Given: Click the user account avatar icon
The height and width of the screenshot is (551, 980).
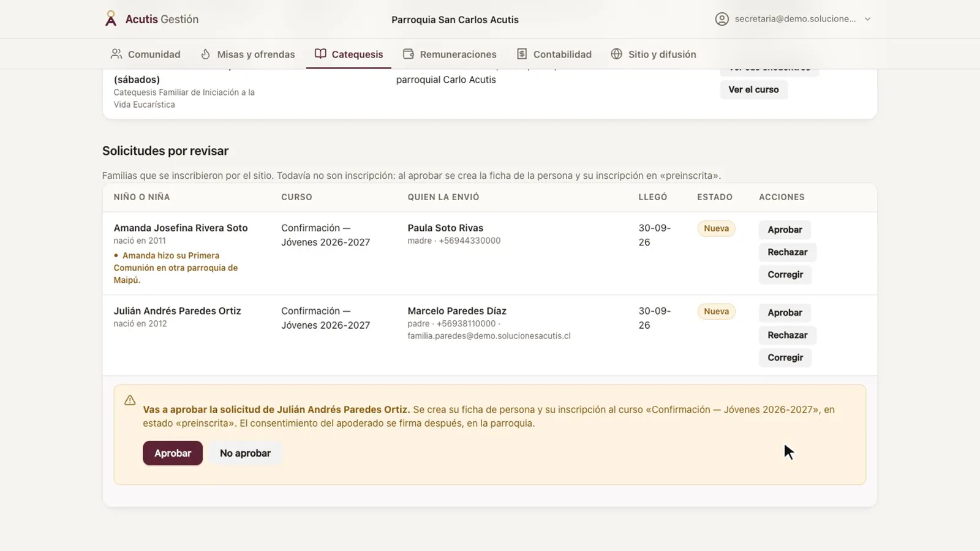Looking at the screenshot, I should (722, 19).
